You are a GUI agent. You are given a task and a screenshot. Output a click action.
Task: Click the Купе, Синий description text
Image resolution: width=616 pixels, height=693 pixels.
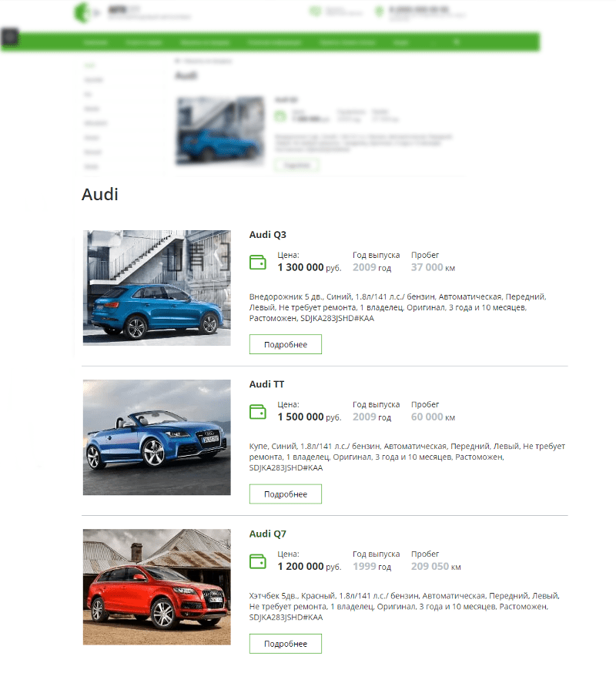[x=407, y=457]
